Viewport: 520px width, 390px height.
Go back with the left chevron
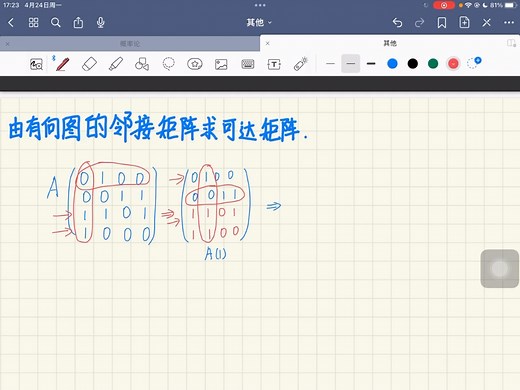11,23
